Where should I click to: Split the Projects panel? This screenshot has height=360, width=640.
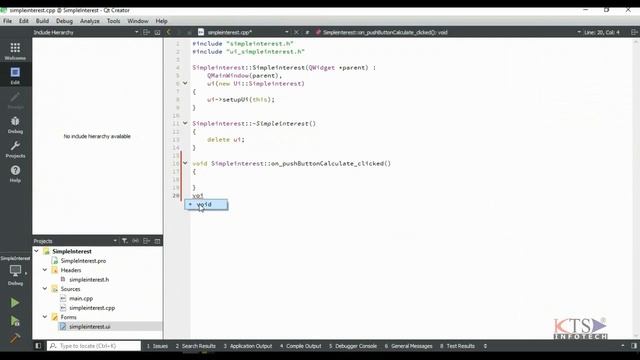pos(147,241)
